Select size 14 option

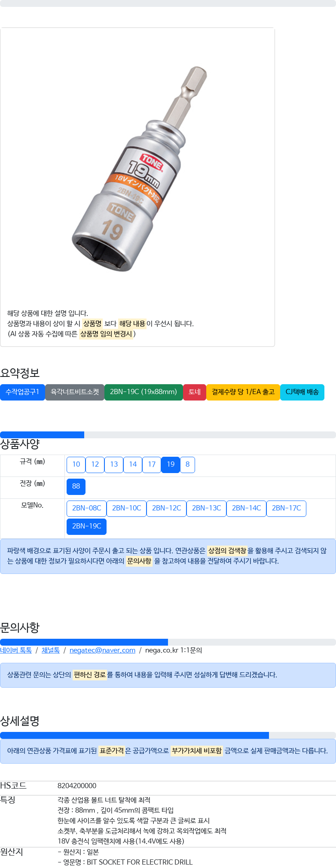click(x=133, y=464)
